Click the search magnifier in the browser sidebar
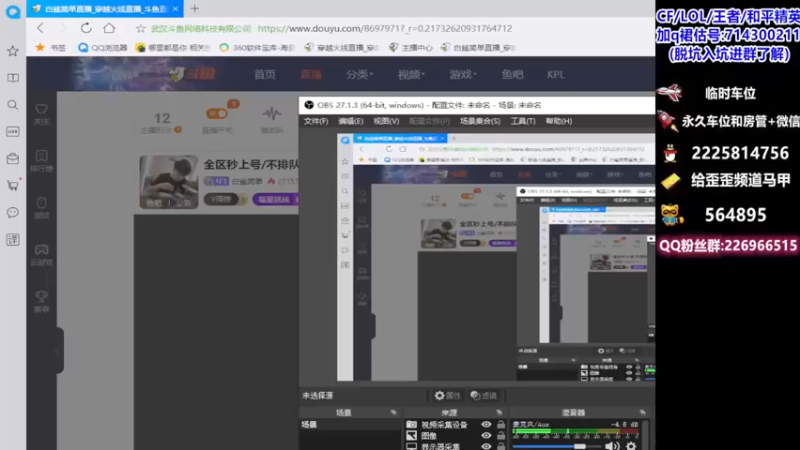This screenshot has width=800, height=450. [13, 105]
